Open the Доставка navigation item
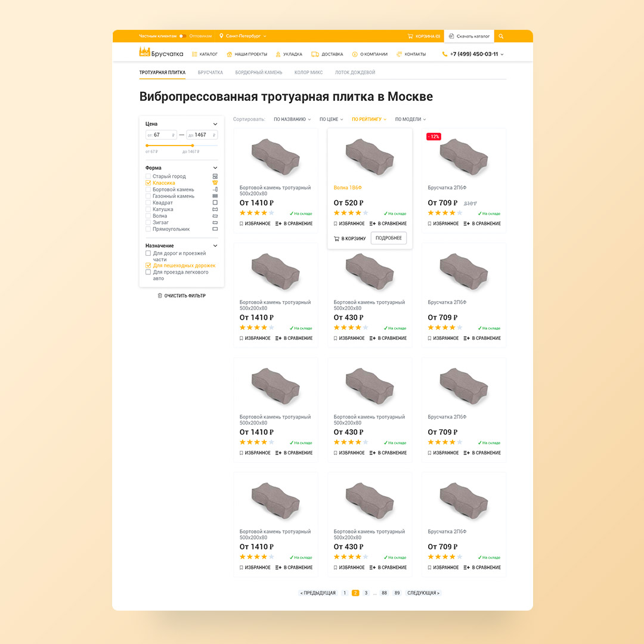The image size is (644, 644). click(x=327, y=54)
